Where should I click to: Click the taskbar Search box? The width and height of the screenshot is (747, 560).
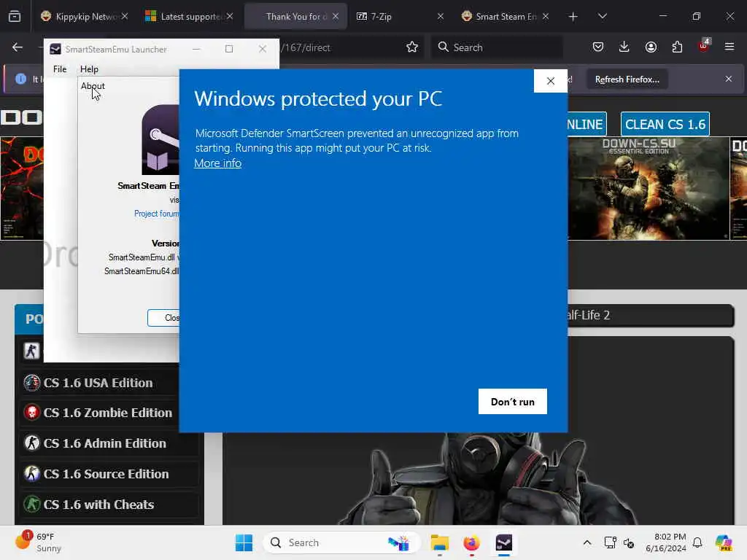(x=341, y=542)
